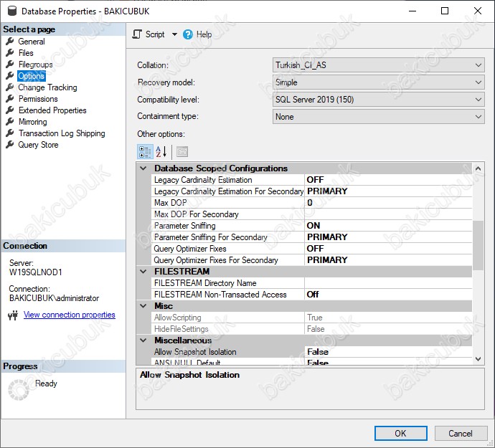Image resolution: width=495 pixels, height=448 pixels.
Task: Select the Mirroring page
Action: pyautogui.click(x=32, y=122)
